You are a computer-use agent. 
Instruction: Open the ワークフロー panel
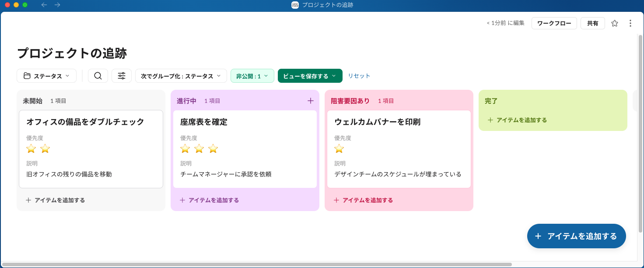[554, 23]
